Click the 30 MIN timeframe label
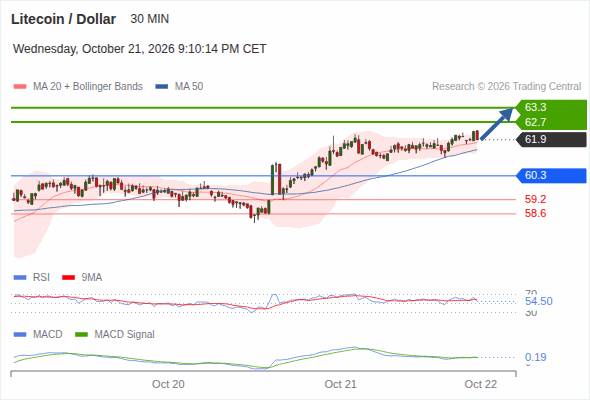Screen dimensions: 590x400 pyautogui.click(x=150, y=19)
